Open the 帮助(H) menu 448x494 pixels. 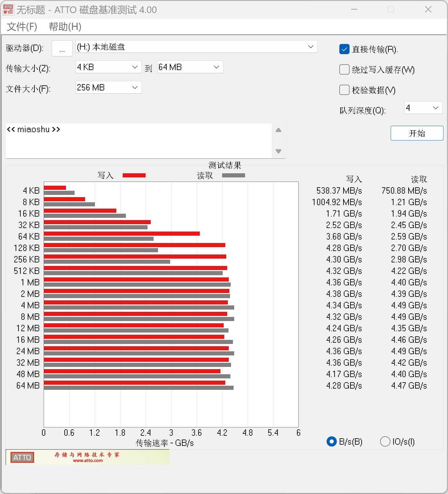(65, 27)
